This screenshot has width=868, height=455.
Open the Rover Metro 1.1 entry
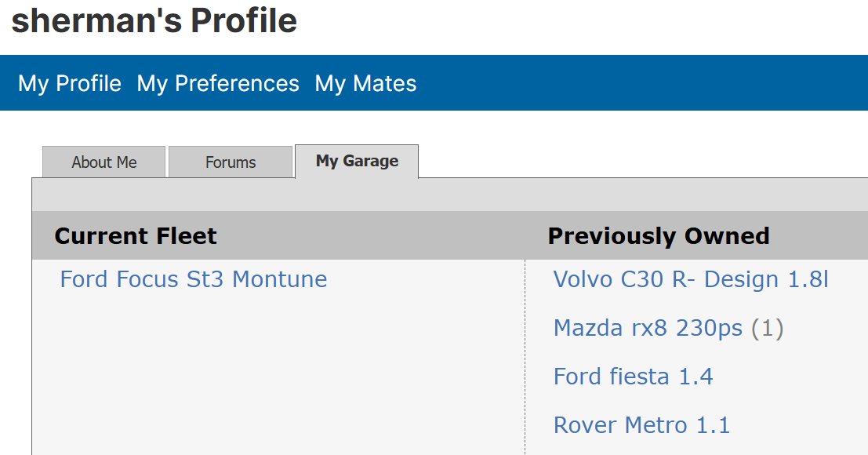pyautogui.click(x=641, y=425)
